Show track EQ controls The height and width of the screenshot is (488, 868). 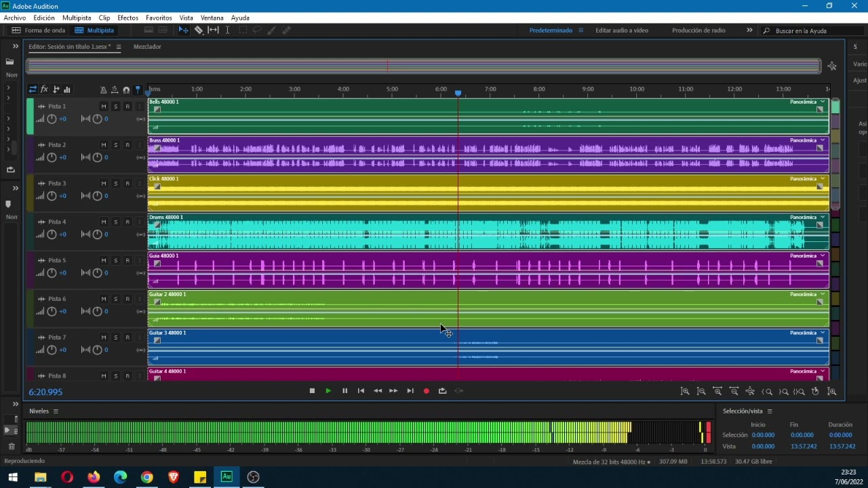pyautogui.click(x=66, y=89)
